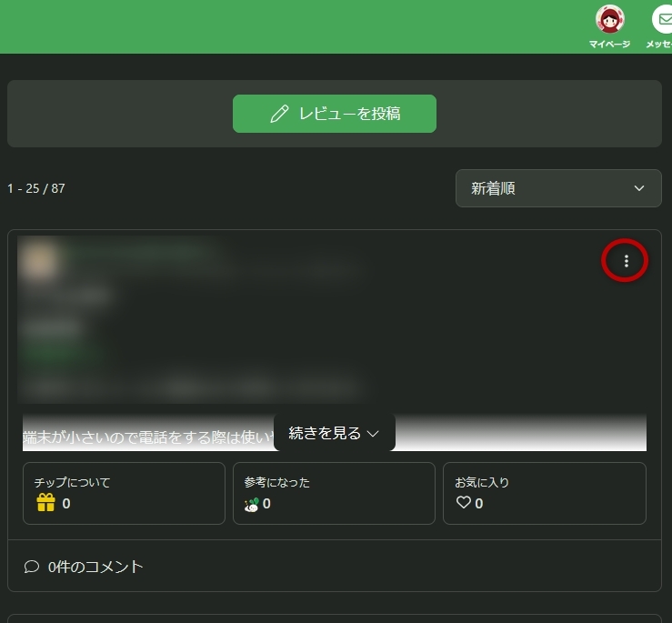Image resolution: width=672 pixels, height=623 pixels.
Task: Mark review as 参考になった
Action: 334,493
